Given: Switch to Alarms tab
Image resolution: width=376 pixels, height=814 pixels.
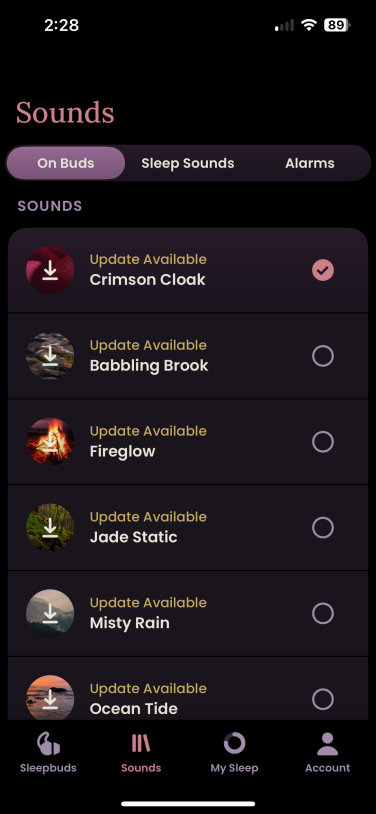Looking at the screenshot, I should coord(310,163).
